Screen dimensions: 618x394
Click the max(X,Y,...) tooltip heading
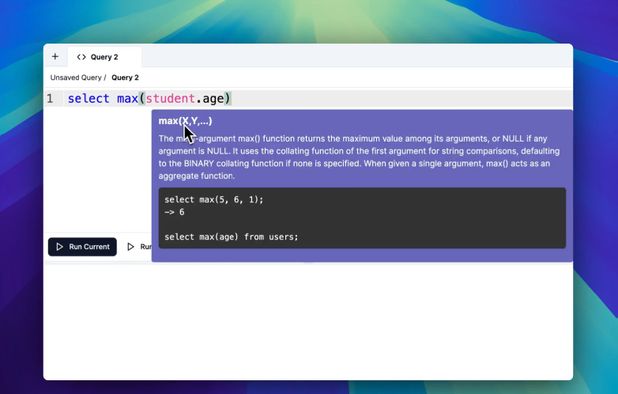(x=185, y=121)
